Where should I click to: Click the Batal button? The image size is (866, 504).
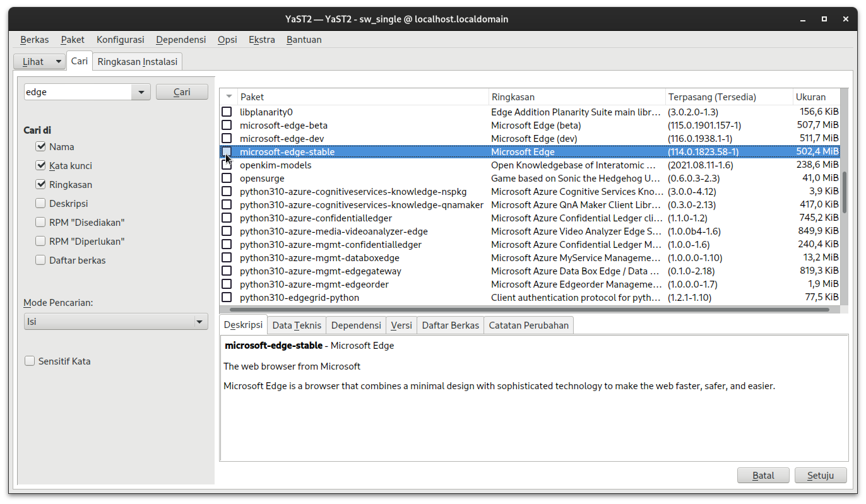point(763,476)
